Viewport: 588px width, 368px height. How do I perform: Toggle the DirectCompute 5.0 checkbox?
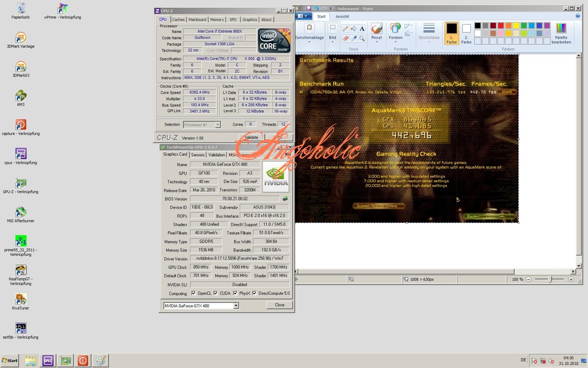pos(254,293)
